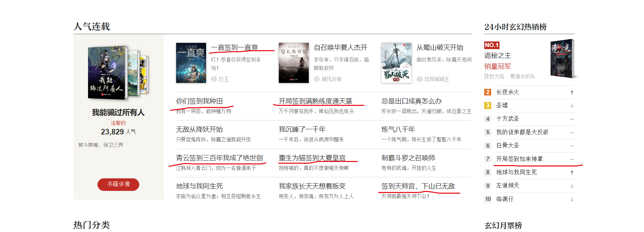The width and height of the screenshot is (644, 232).
Task: Click rank 3 badge next to 圣墟
Action: [488, 105]
